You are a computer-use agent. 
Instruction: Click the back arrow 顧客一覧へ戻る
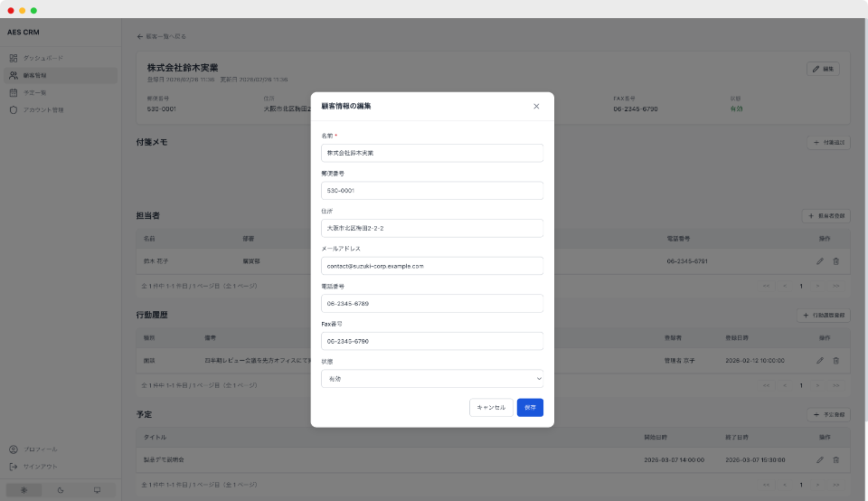140,36
